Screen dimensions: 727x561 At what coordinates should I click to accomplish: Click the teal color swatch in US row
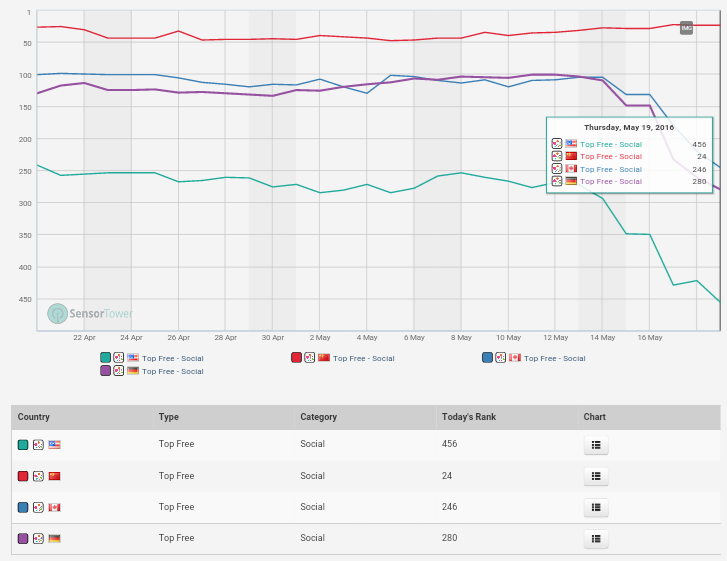pyautogui.click(x=23, y=444)
